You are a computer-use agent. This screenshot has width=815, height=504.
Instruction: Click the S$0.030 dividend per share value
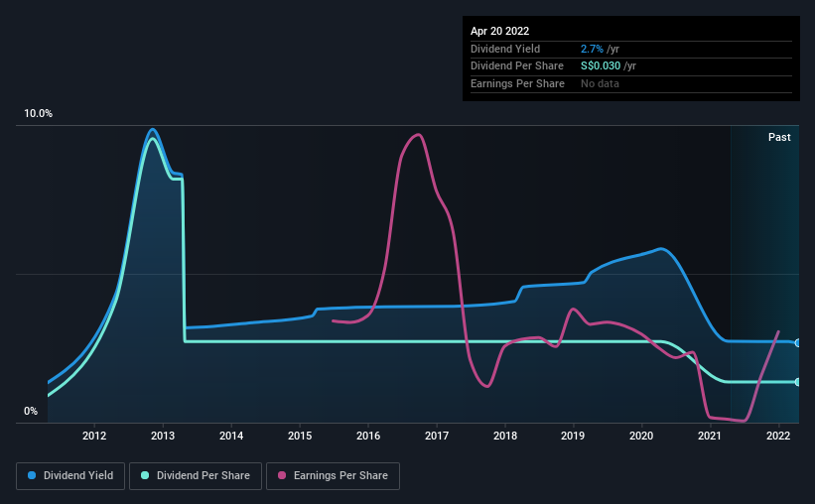pos(601,66)
